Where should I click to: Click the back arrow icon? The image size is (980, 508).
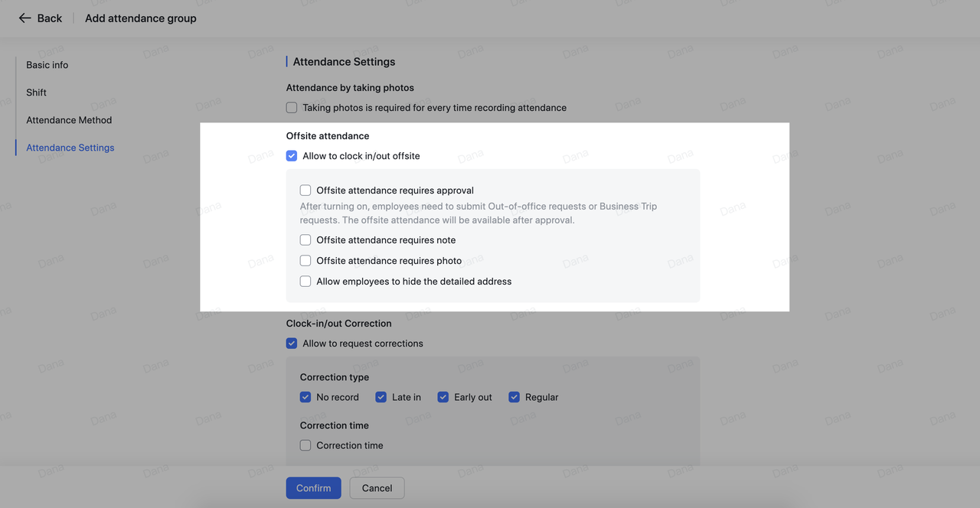[25, 18]
